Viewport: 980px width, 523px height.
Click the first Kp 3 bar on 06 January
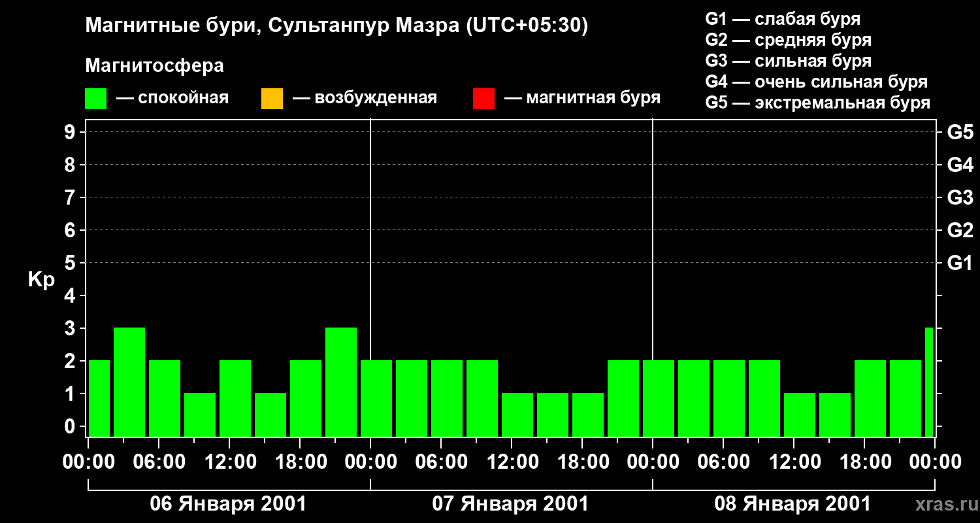129,382
